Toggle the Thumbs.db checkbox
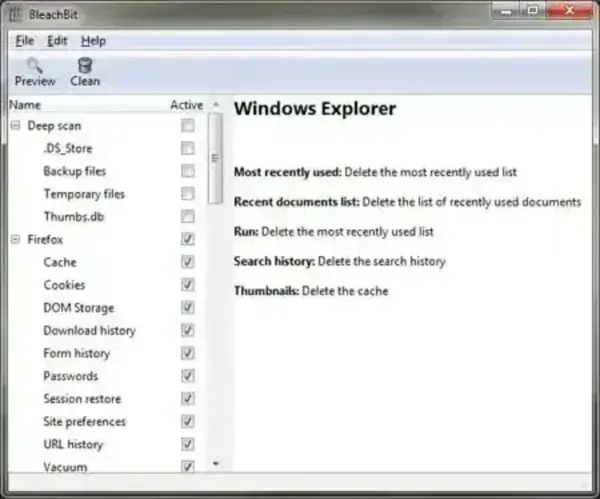Viewport: 600px width, 499px height. 187,216
